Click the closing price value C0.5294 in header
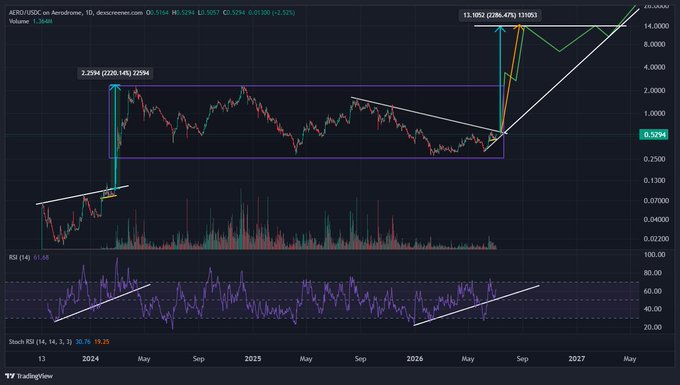 234,13
